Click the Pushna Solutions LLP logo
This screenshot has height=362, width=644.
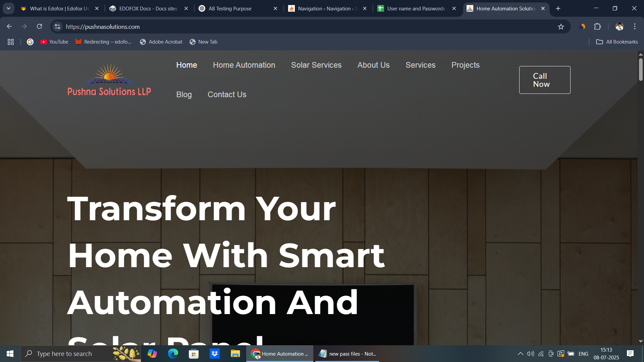click(x=109, y=80)
